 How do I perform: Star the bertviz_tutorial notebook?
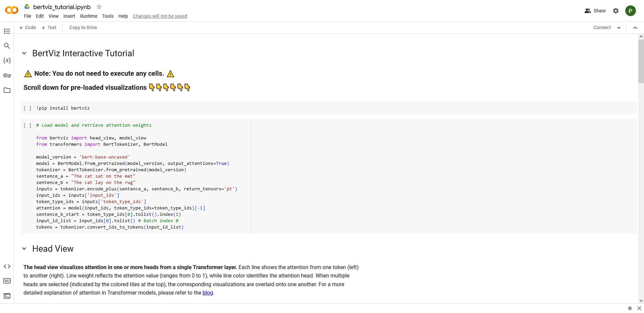pos(99,7)
